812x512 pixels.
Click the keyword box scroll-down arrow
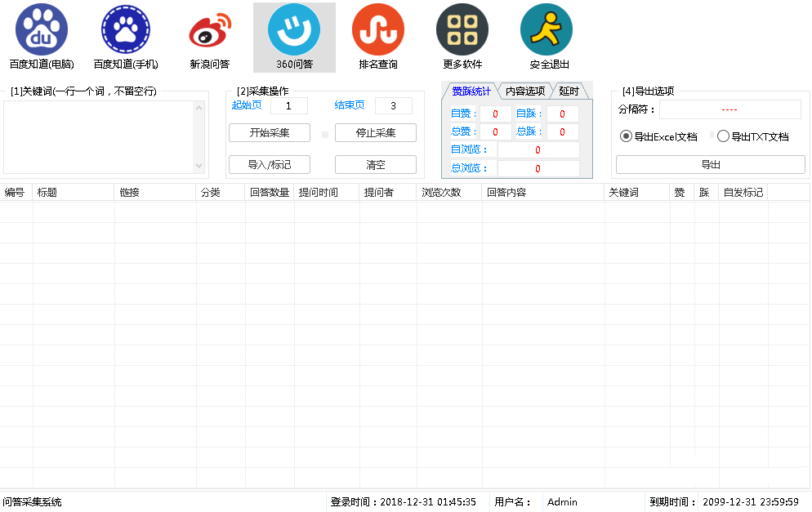[199, 167]
